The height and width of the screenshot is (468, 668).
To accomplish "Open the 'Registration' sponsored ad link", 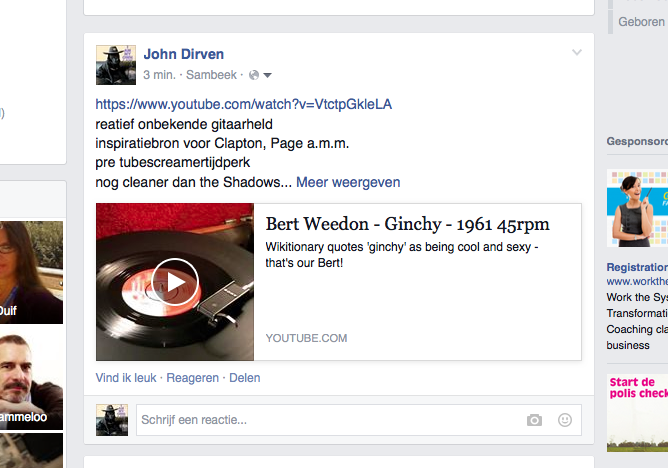I will [637, 267].
